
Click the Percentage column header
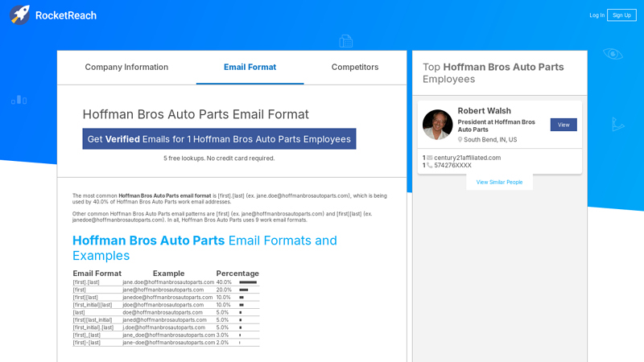pyautogui.click(x=237, y=274)
